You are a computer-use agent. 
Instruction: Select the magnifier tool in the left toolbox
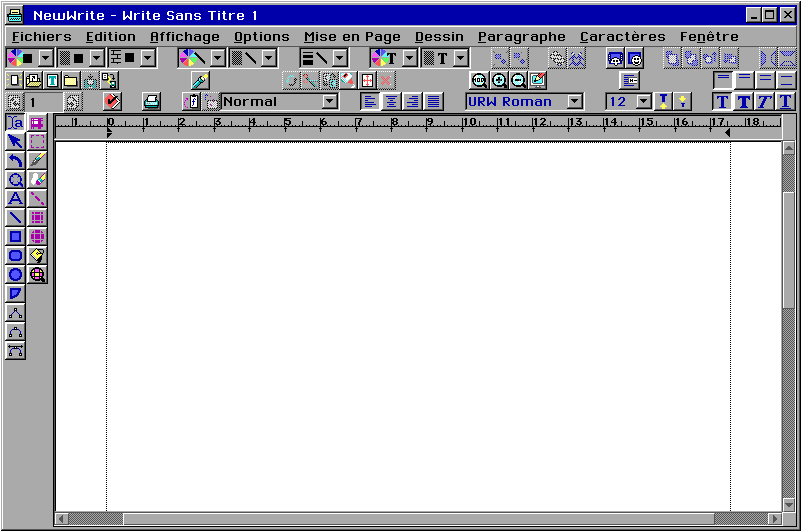(15, 180)
